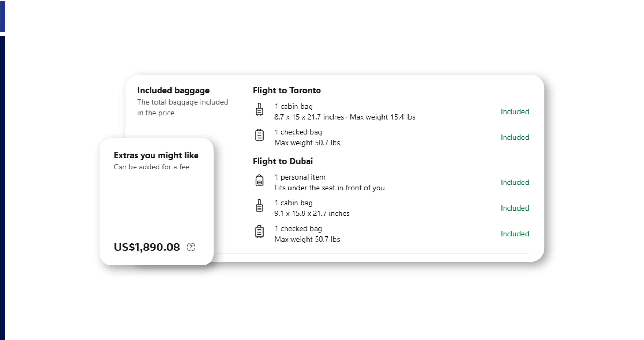Screen dimensions: 644x340
Task: Click the "8.7 x 15 x 21.7 inches" dimensions text
Action: pos(309,117)
